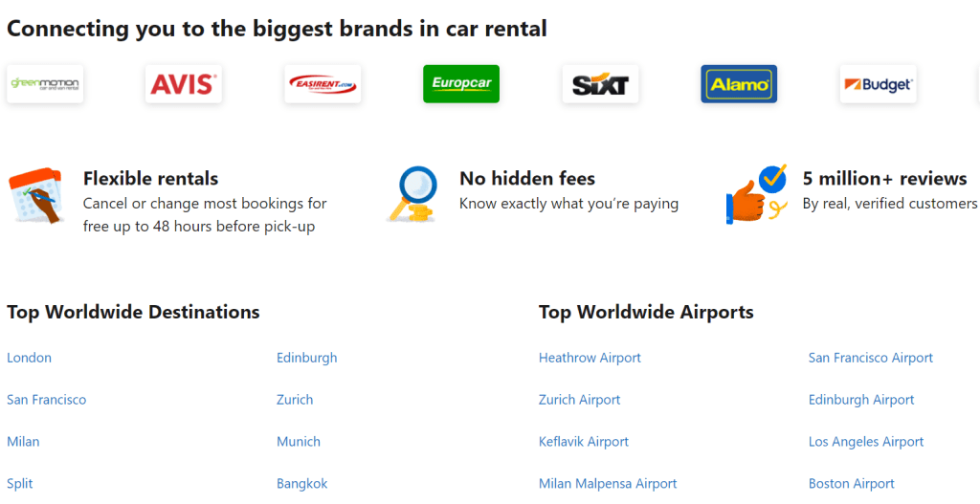The width and height of the screenshot is (980, 504).
Task: Open the Milan Malpensa Airport link
Action: tap(608, 484)
